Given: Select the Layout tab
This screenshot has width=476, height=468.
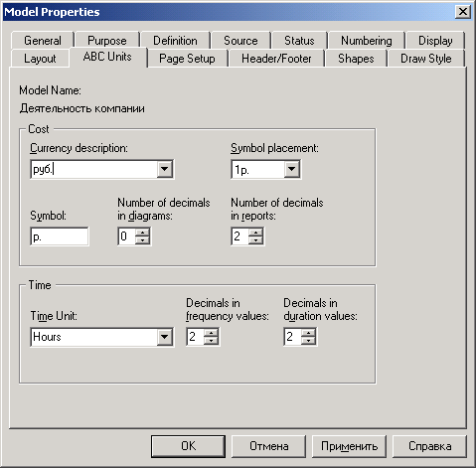Looking at the screenshot, I should (x=40, y=59).
